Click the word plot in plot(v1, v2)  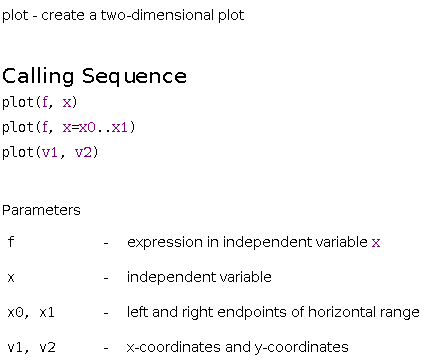point(18,153)
